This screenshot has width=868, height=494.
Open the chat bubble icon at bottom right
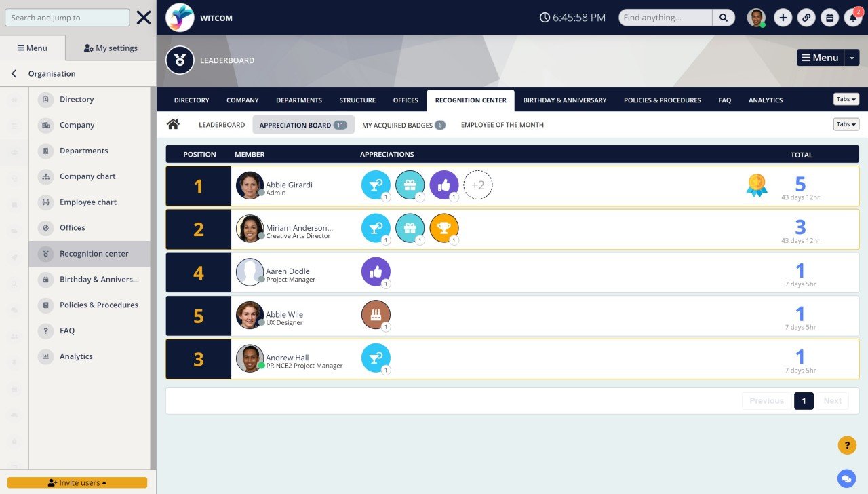point(846,478)
